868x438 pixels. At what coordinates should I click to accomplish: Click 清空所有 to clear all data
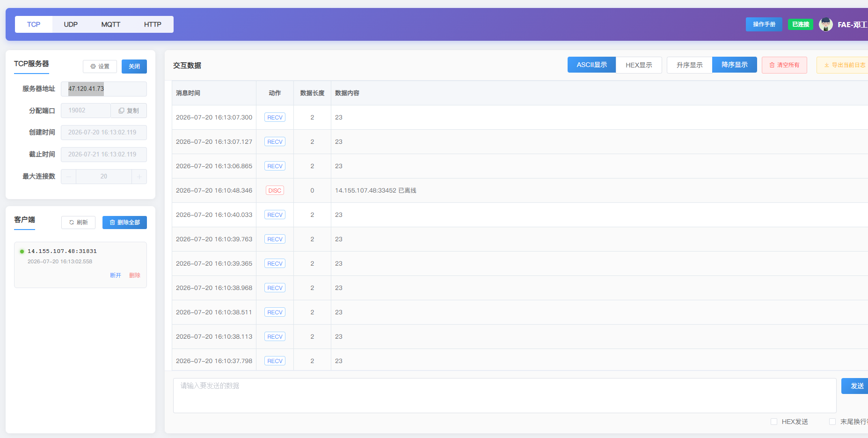(785, 65)
